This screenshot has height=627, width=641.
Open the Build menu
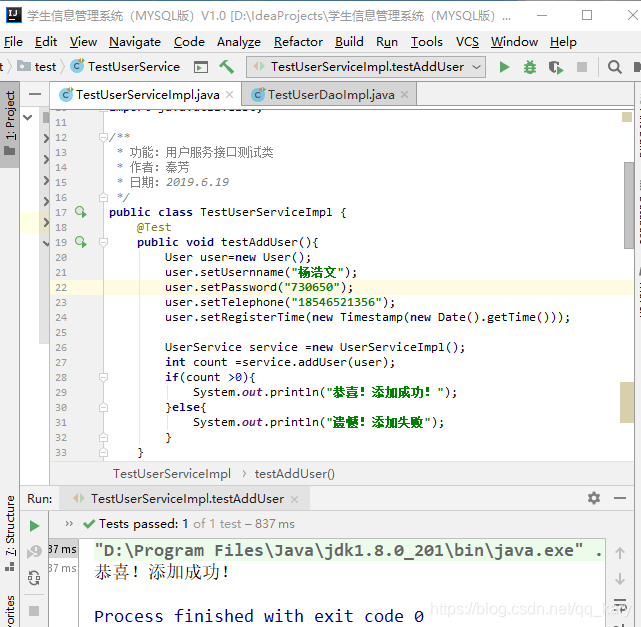pyautogui.click(x=349, y=42)
